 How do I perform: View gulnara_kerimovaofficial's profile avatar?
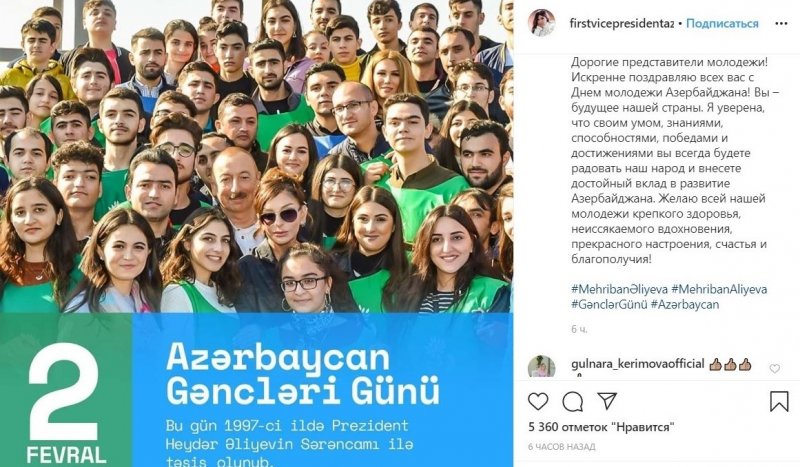click(x=541, y=366)
